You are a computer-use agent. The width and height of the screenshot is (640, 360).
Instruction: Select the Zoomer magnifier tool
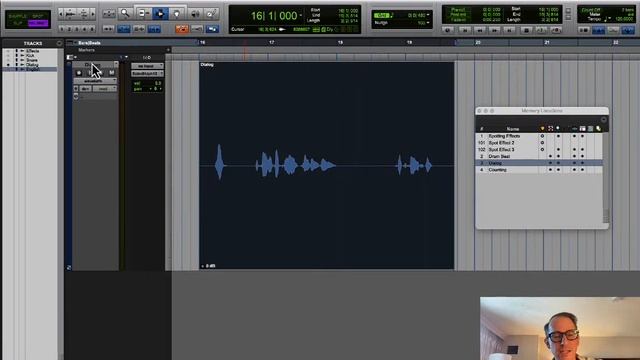(x=125, y=13)
